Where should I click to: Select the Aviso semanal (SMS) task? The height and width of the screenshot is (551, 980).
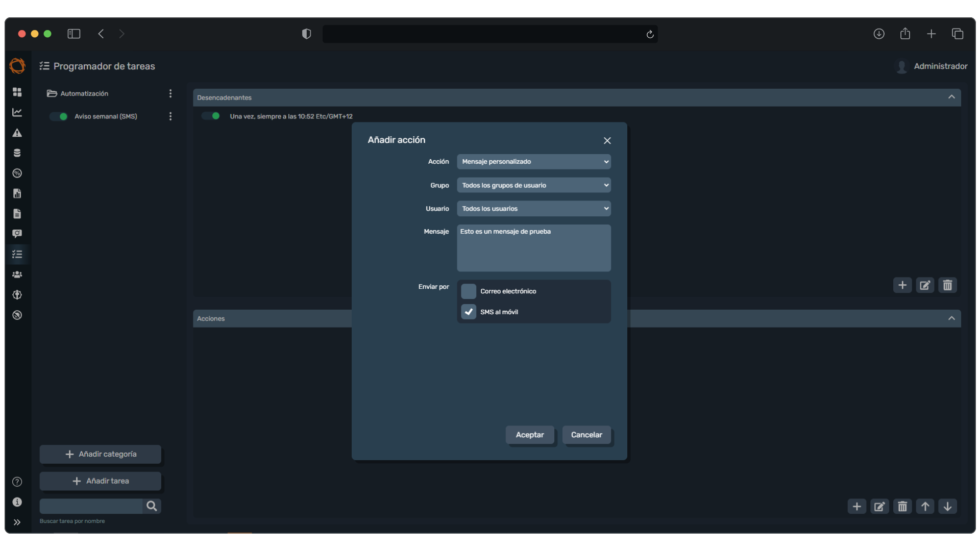point(106,116)
